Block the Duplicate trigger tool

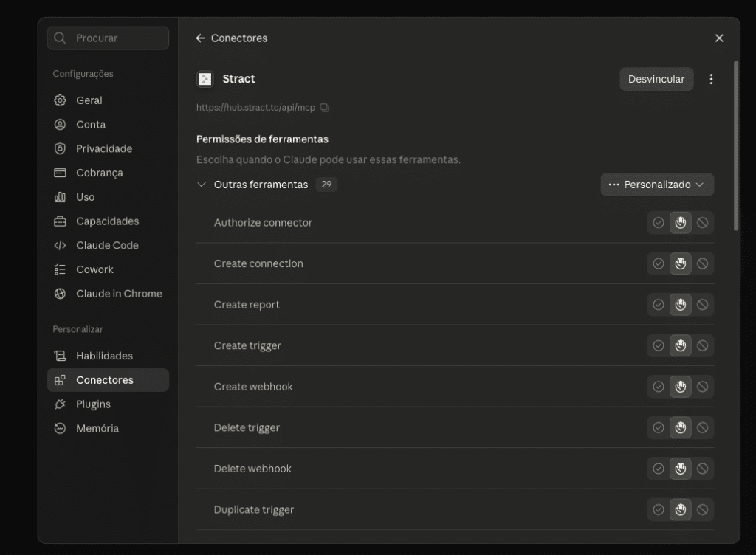pos(703,509)
